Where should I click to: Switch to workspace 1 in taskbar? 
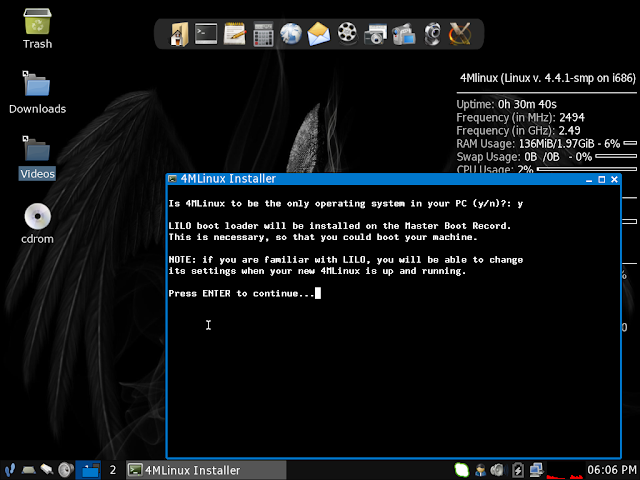tap(89, 470)
